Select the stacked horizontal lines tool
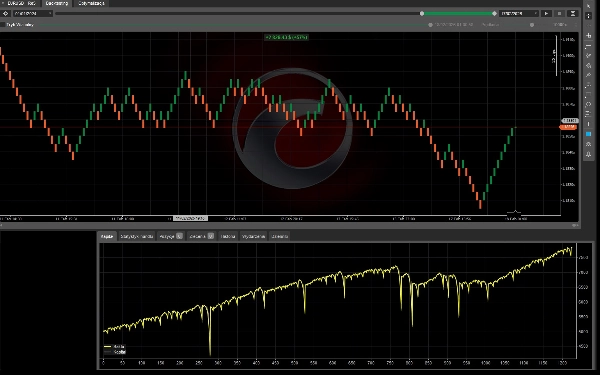600x375 pixels. (x=589, y=114)
